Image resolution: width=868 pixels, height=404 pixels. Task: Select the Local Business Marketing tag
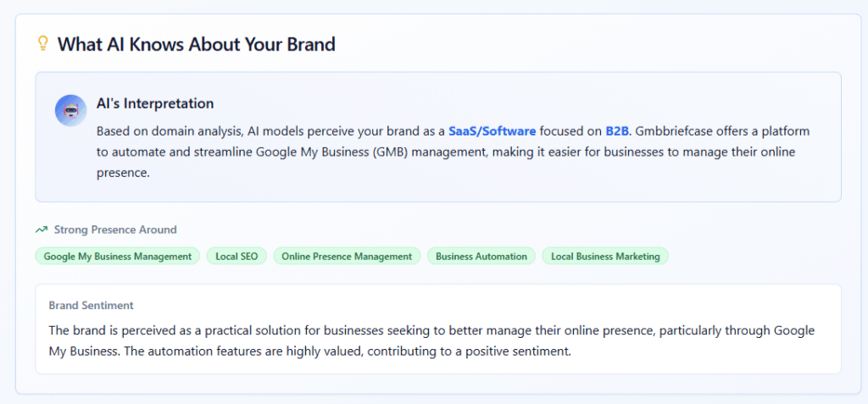coord(605,257)
